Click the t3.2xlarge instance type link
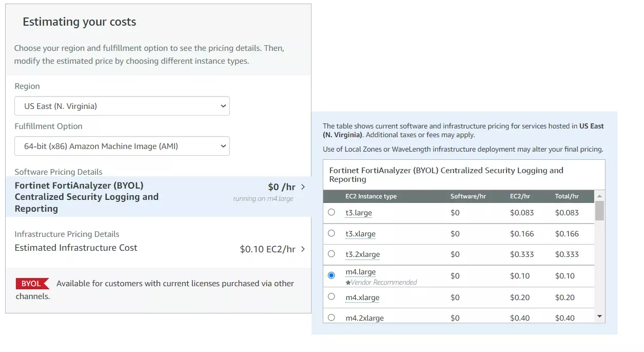 (x=363, y=254)
